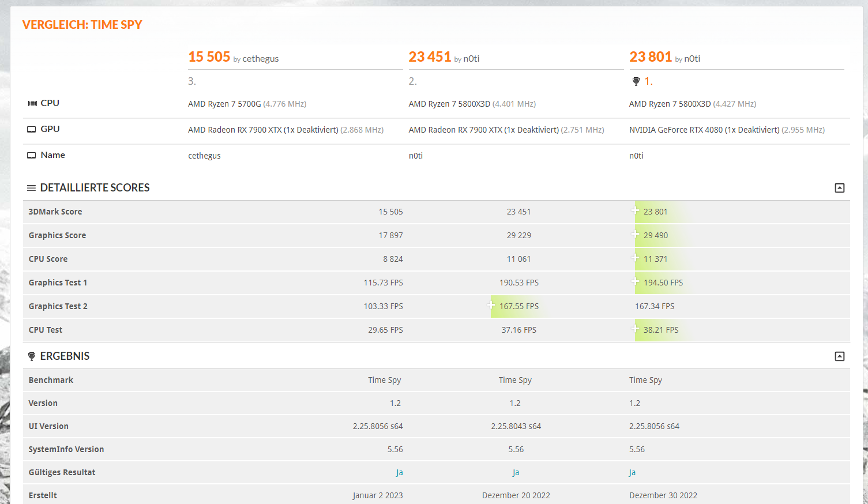Click the plus marker beside 29 490
The image size is (868, 504).
click(635, 234)
